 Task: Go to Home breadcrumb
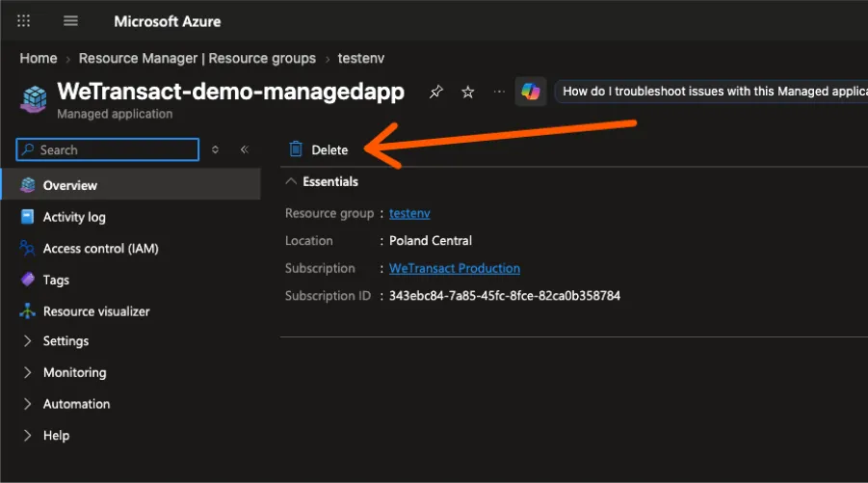pos(39,58)
